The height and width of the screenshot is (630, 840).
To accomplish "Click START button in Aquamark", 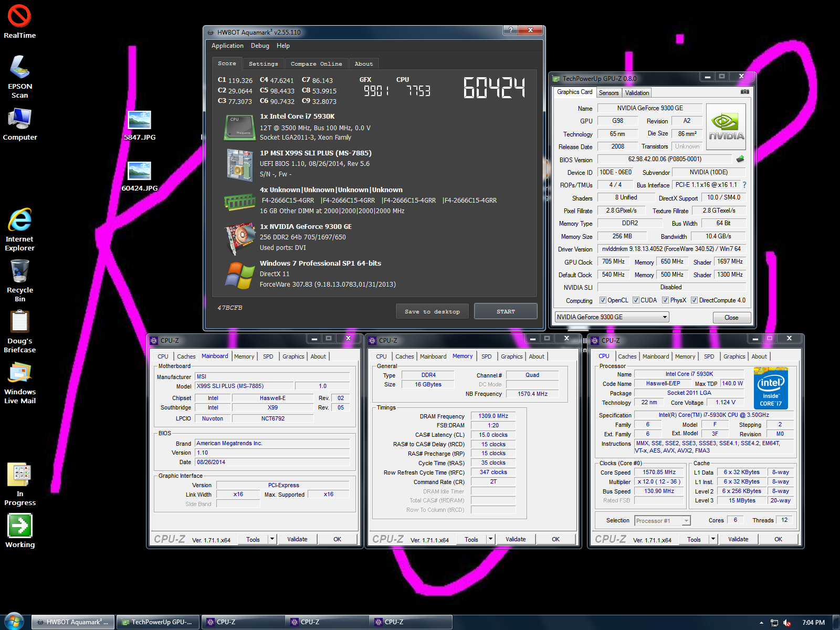I will 506,311.
